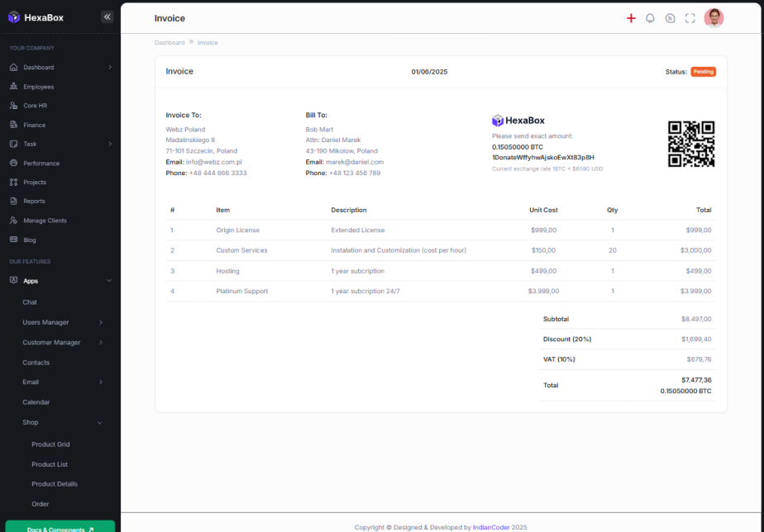Select Product Grid under Shop
The height and width of the screenshot is (532, 764).
pos(50,444)
